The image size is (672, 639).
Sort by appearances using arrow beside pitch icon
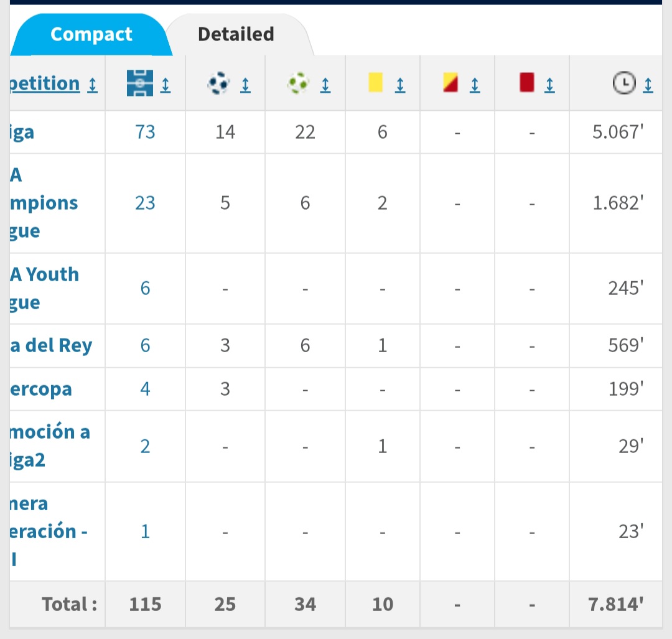(166, 85)
